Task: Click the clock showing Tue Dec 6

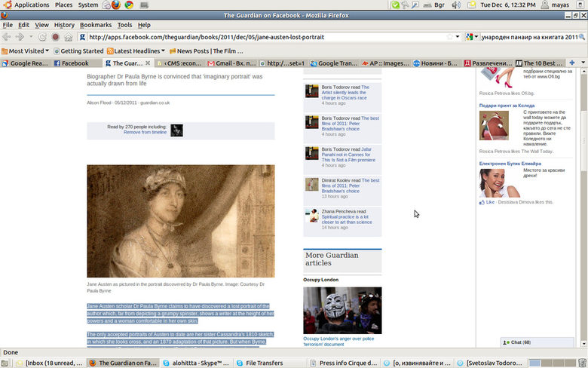Action: click(508, 5)
